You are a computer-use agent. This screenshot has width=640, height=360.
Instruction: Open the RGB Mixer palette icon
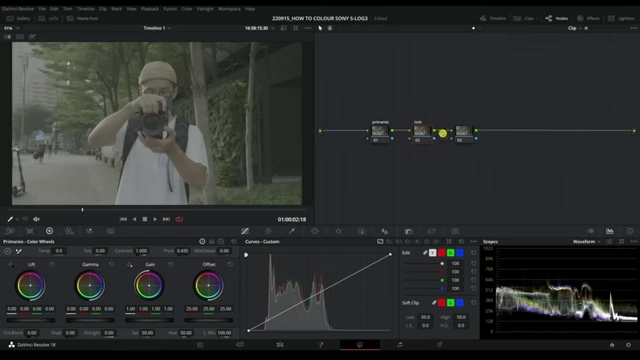tap(89, 231)
